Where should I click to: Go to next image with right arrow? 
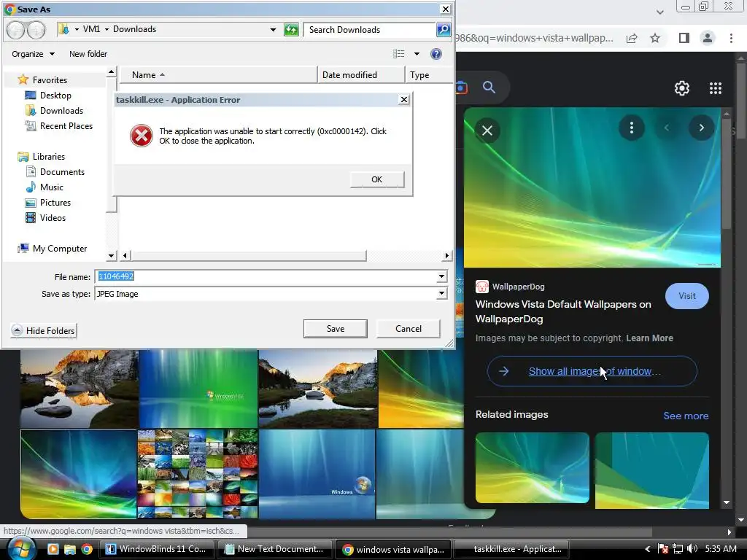701,128
